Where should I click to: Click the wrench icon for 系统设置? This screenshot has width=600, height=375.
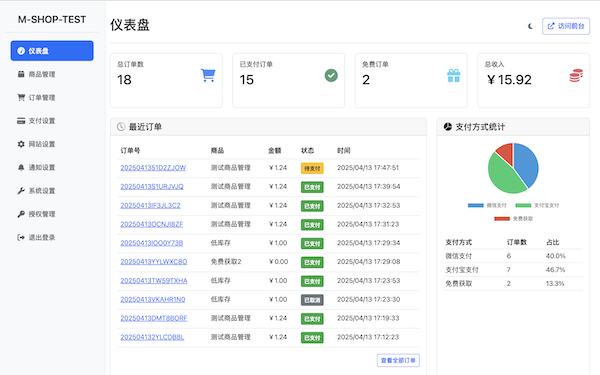click(x=21, y=191)
